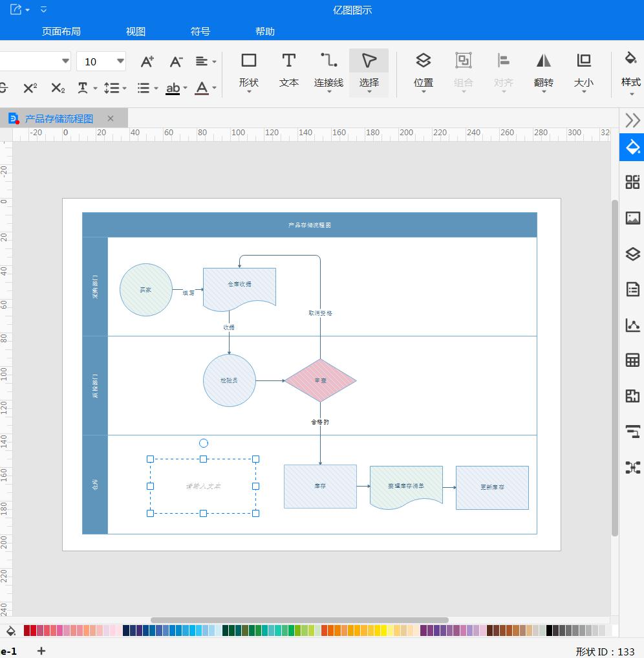Screen dimensions: 644x658
Task: Click the increase font size icon
Action: tap(147, 61)
